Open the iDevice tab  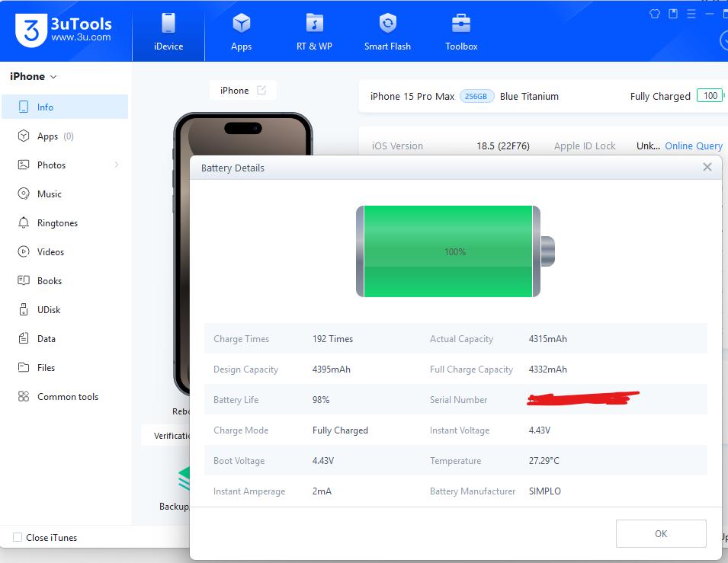168,31
